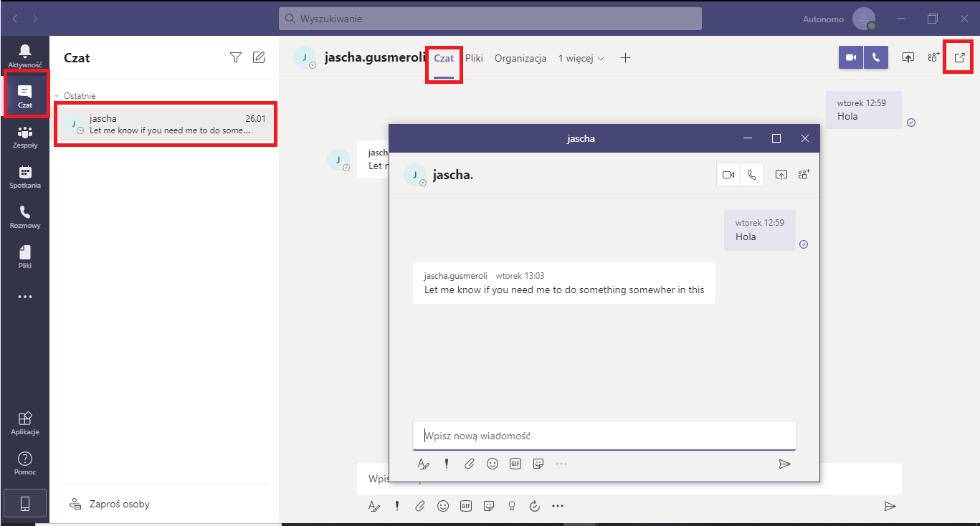Click the Wyszukiwanie search box
The height and width of the screenshot is (526, 980).
(490, 19)
